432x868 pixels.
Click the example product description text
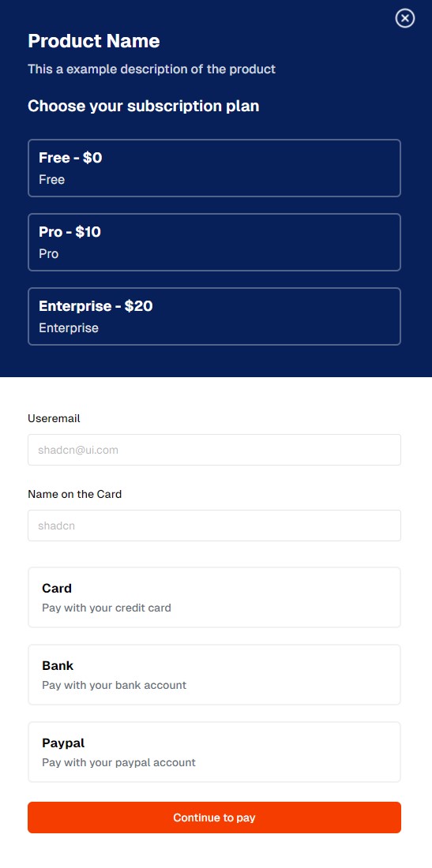(152, 69)
